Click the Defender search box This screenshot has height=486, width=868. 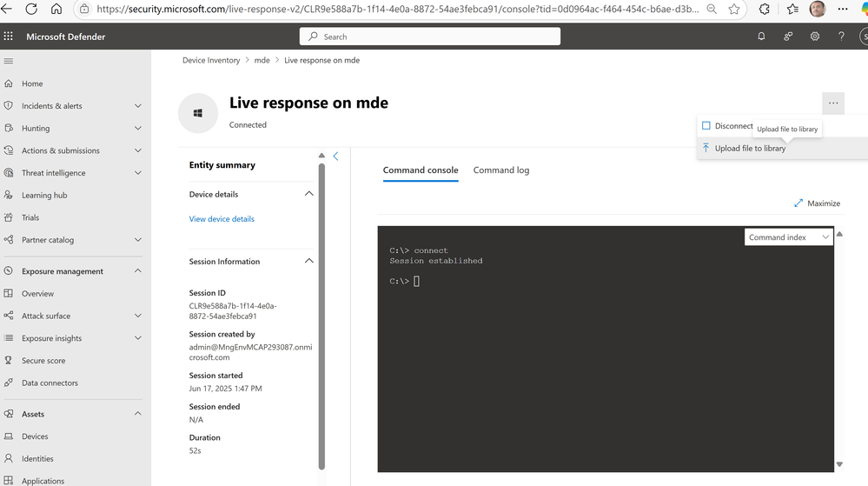(x=430, y=37)
